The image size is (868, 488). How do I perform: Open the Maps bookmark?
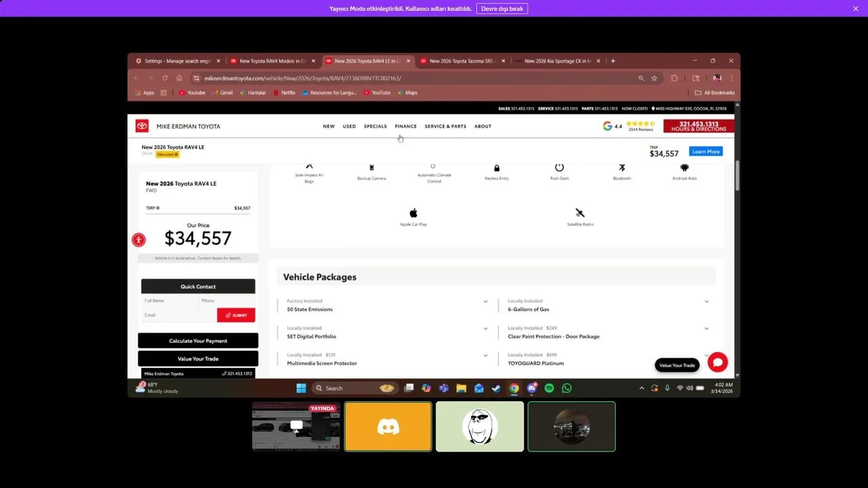click(x=407, y=93)
